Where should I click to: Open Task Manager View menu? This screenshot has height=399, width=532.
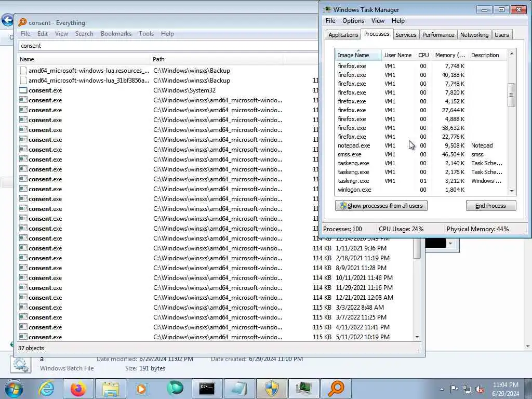pos(378,21)
